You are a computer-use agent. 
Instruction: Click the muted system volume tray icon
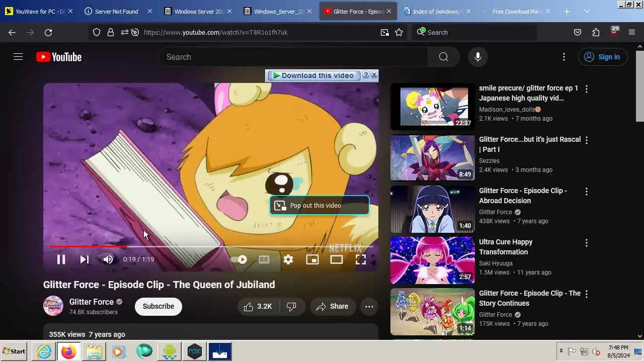coord(596,351)
